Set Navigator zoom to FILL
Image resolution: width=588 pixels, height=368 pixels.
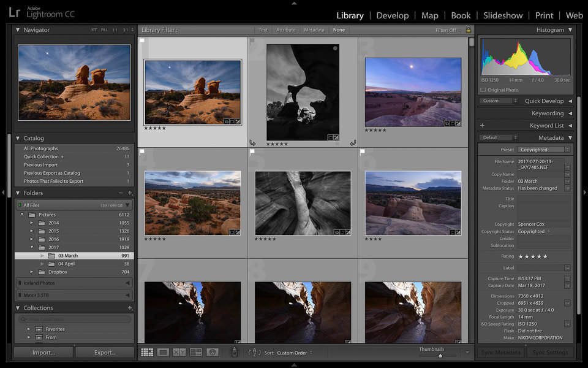point(104,30)
